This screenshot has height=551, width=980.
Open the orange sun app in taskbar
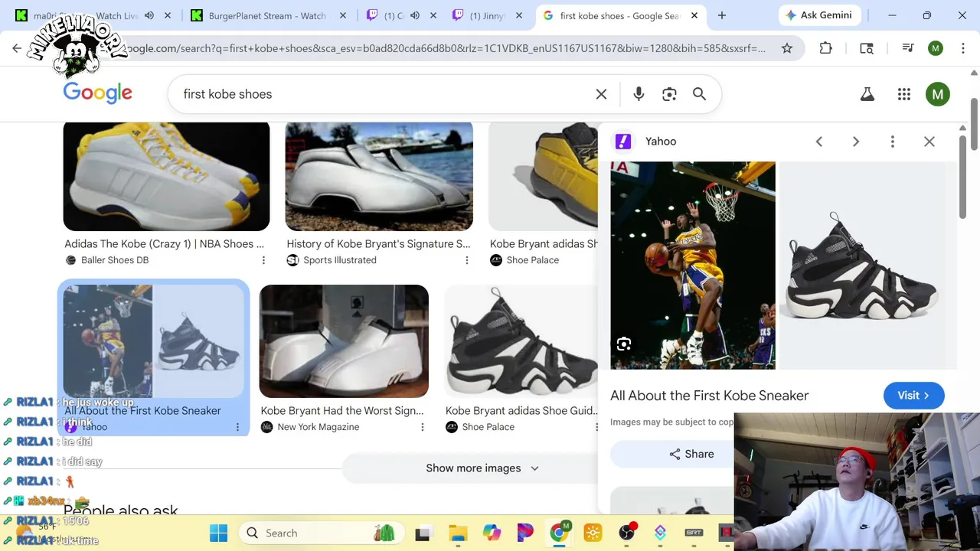tap(593, 533)
